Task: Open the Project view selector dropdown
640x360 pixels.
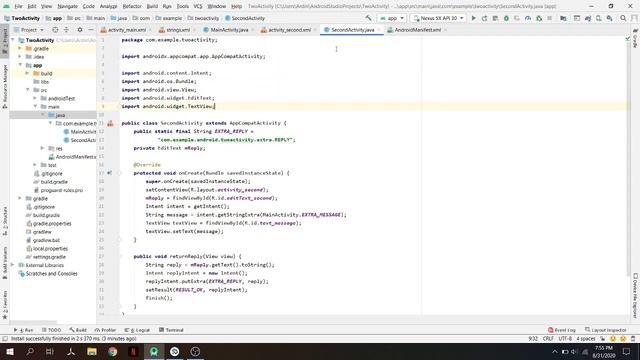Action: tap(28, 30)
